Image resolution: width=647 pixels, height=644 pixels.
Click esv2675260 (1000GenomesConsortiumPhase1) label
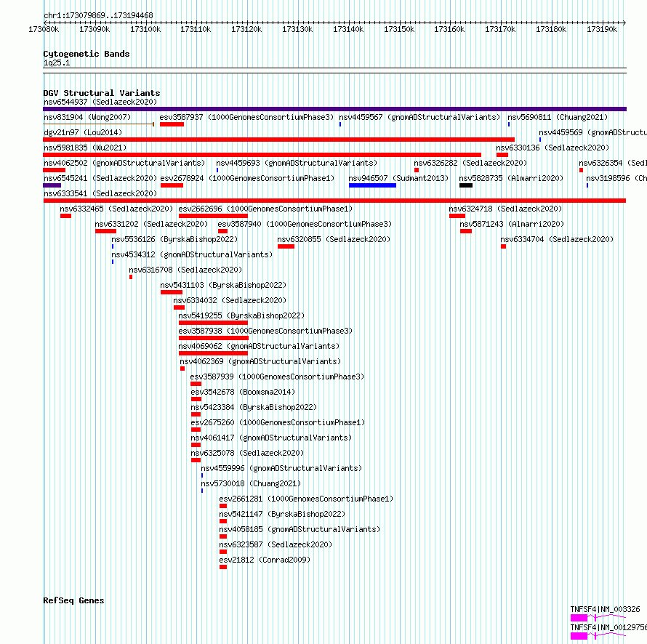[278, 422]
